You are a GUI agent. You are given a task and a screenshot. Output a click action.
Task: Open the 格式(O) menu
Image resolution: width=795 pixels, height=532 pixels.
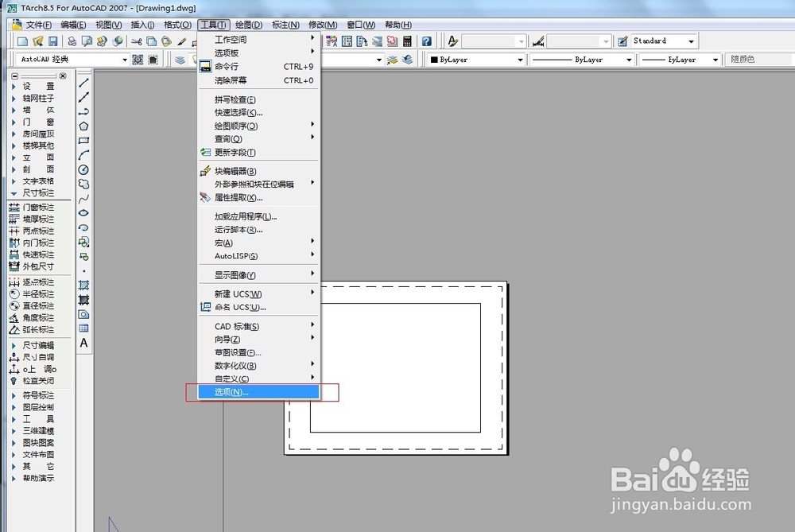click(177, 25)
